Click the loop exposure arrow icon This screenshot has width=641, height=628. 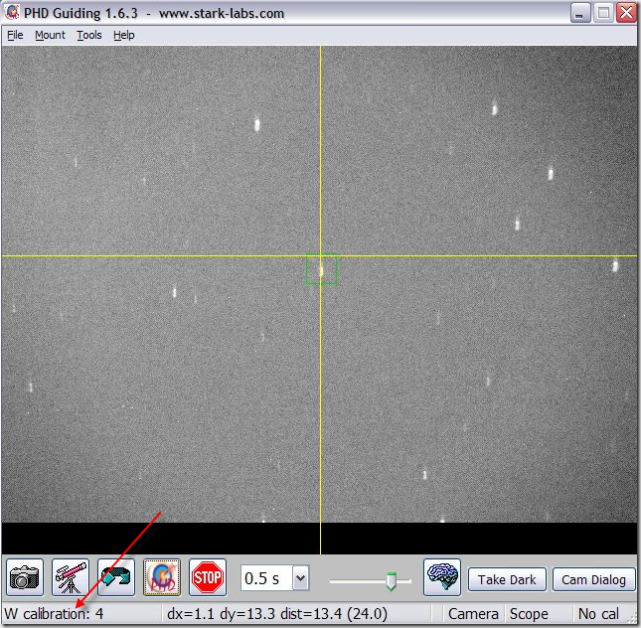click(x=116, y=578)
